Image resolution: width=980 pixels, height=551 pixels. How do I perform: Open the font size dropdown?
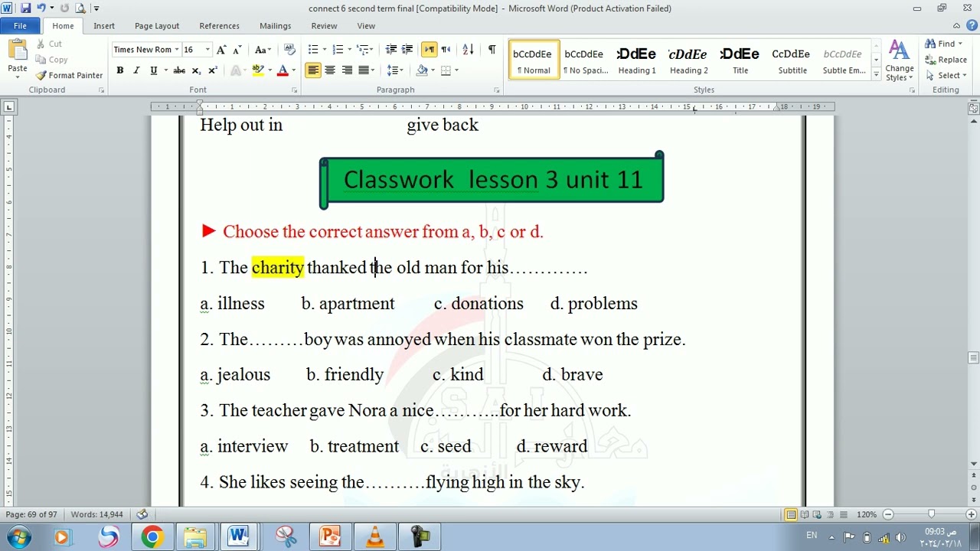pyautogui.click(x=207, y=50)
